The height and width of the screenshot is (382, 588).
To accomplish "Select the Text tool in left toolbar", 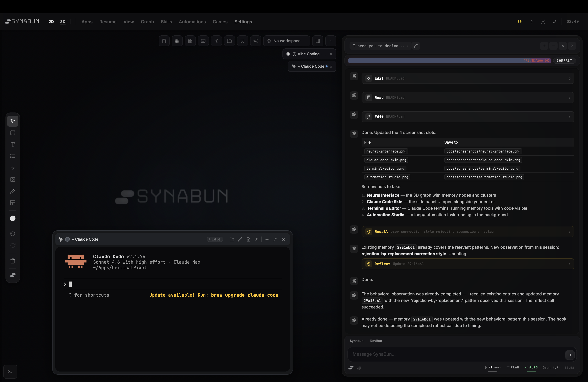I will (13, 144).
